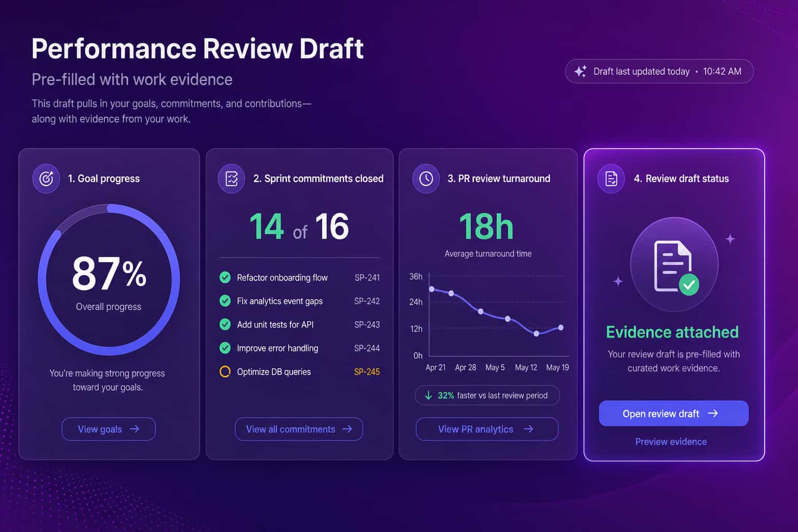Select the SP-245 ticket link
The height and width of the screenshot is (532, 798).
[x=367, y=372]
